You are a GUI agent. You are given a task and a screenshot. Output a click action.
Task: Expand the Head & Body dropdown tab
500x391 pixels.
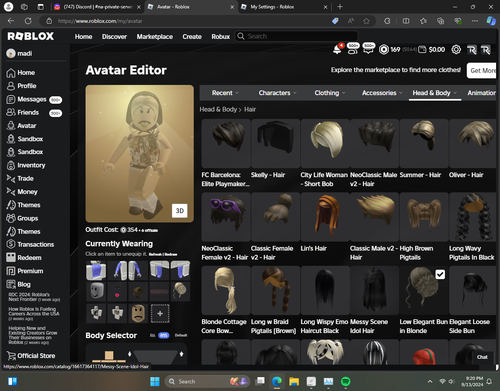435,93
